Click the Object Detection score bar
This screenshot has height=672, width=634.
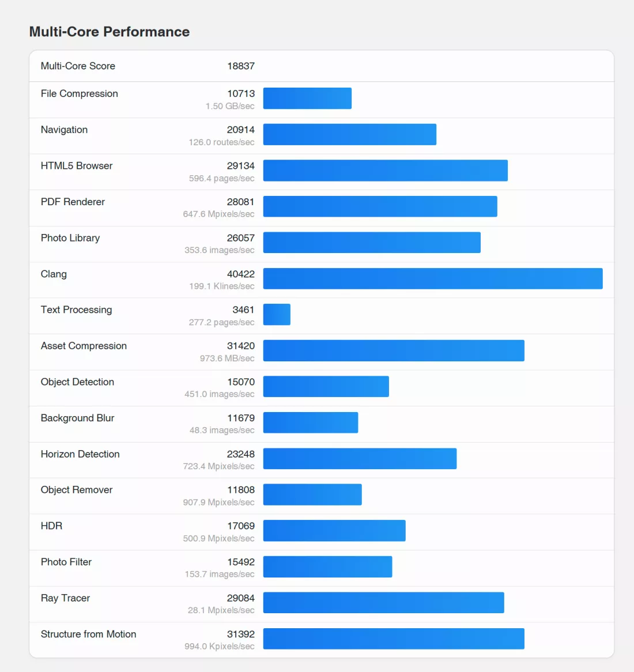click(x=326, y=387)
